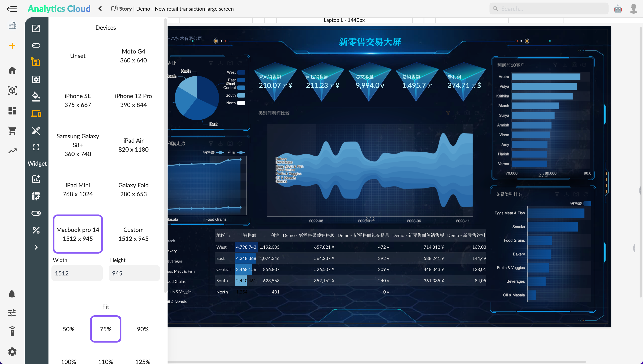Click the notifications bell icon
Screen dimensions: 643x364
[x=12, y=294]
